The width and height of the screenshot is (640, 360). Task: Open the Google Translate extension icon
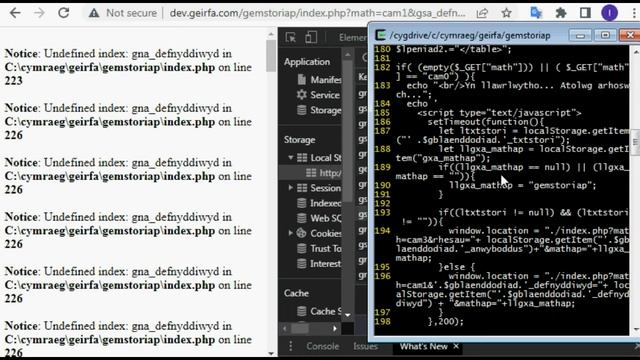[536, 13]
